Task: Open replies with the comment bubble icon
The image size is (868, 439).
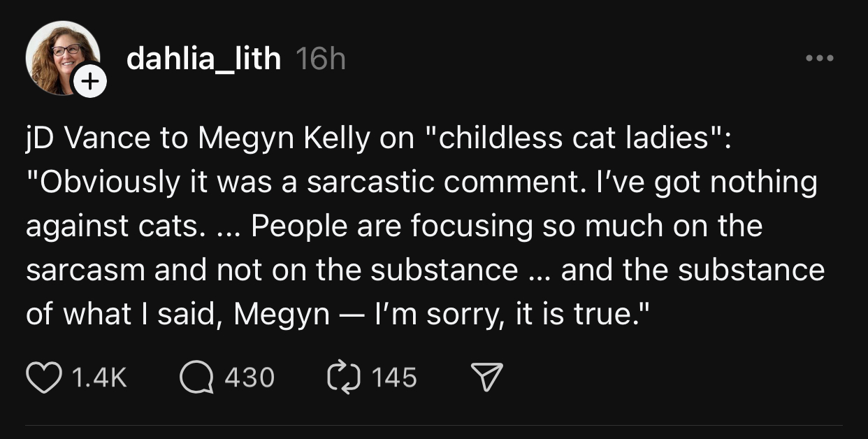Action: click(x=196, y=377)
